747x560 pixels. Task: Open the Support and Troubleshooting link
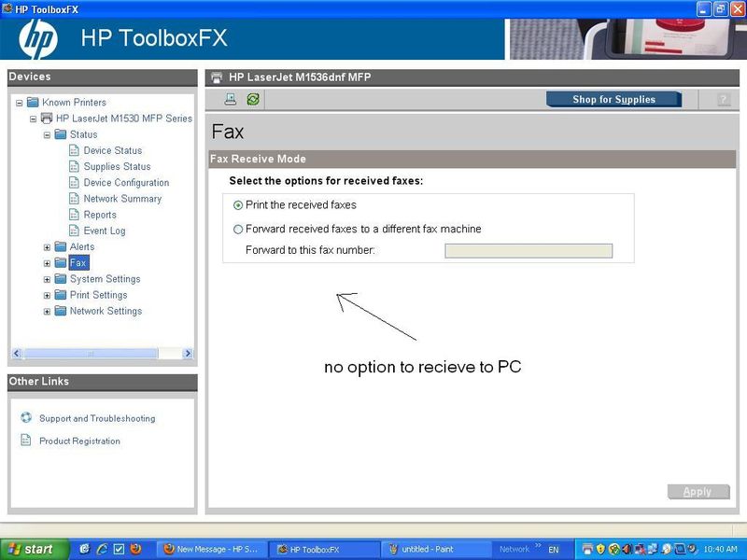97,418
